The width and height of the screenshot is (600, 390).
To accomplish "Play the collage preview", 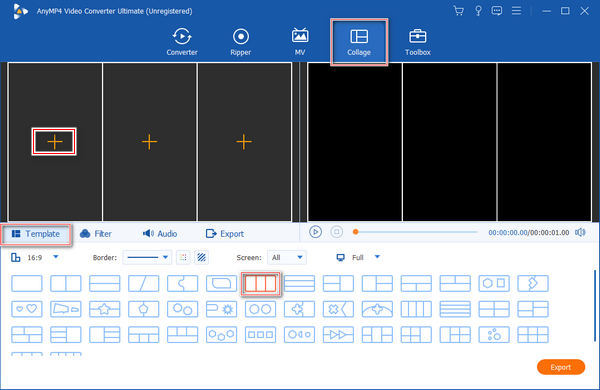I will pos(315,232).
